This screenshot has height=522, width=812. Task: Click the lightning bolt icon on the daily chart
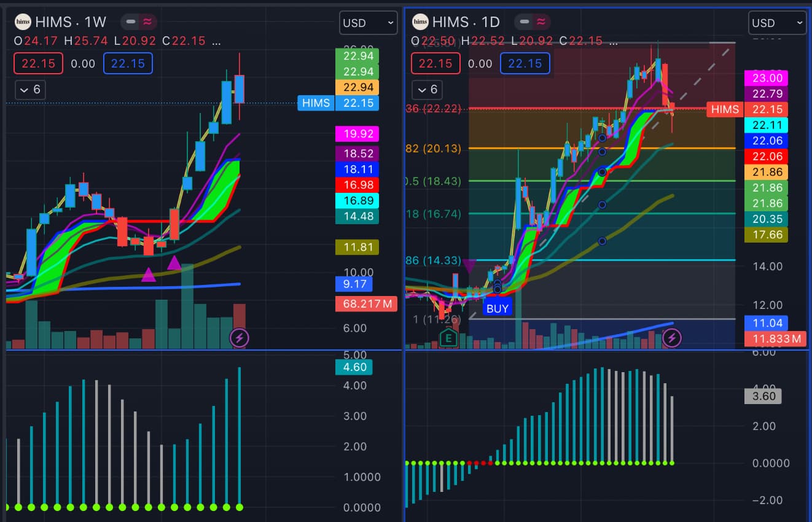point(672,338)
